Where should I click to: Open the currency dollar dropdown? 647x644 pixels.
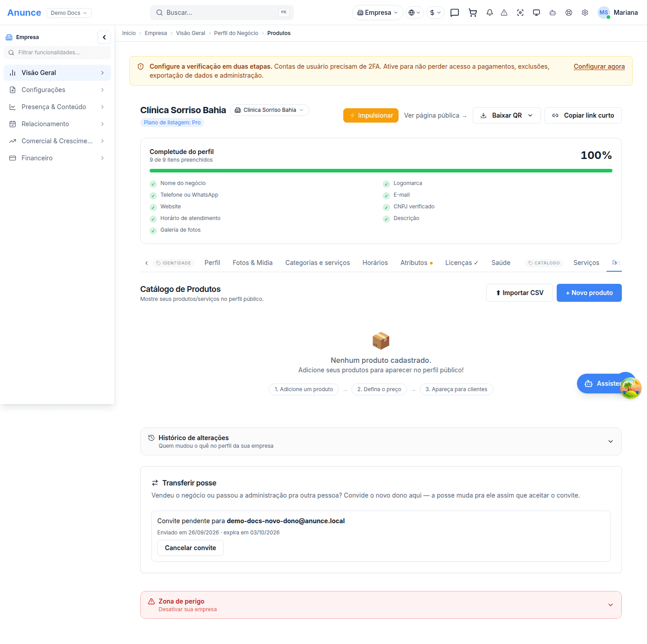[x=435, y=13]
